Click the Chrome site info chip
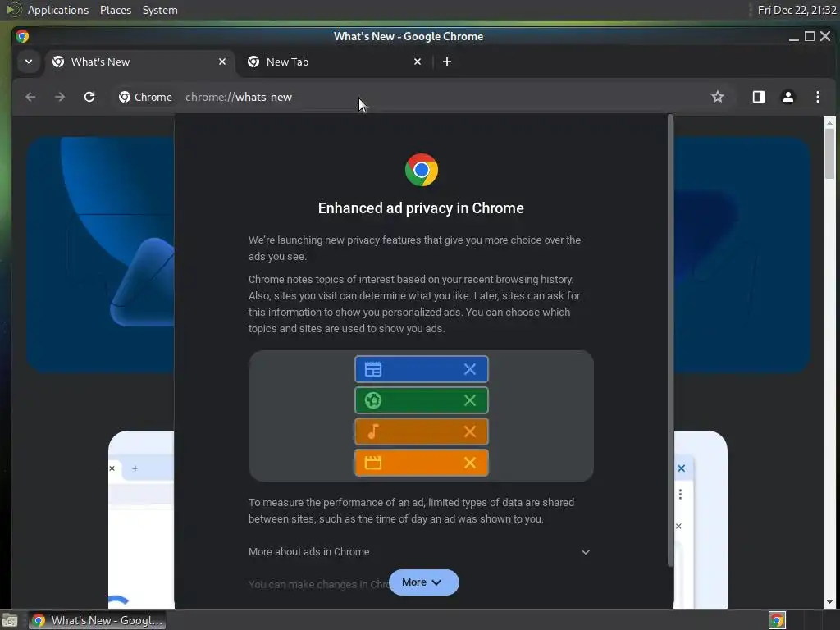 pos(146,97)
